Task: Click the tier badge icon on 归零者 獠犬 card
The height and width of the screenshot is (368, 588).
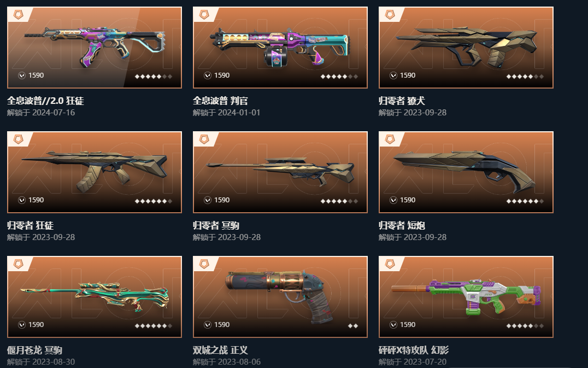Action: click(x=390, y=15)
